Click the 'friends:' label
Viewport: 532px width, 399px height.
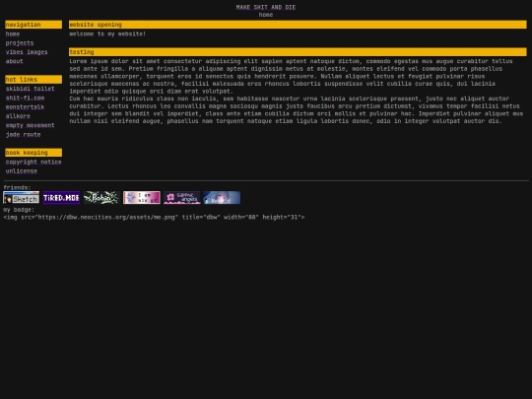point(17,187)
